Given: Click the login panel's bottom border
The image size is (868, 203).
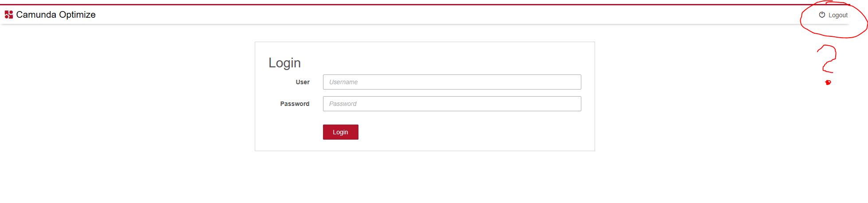Looking at the screenshot, I should (x=424, y=151).
